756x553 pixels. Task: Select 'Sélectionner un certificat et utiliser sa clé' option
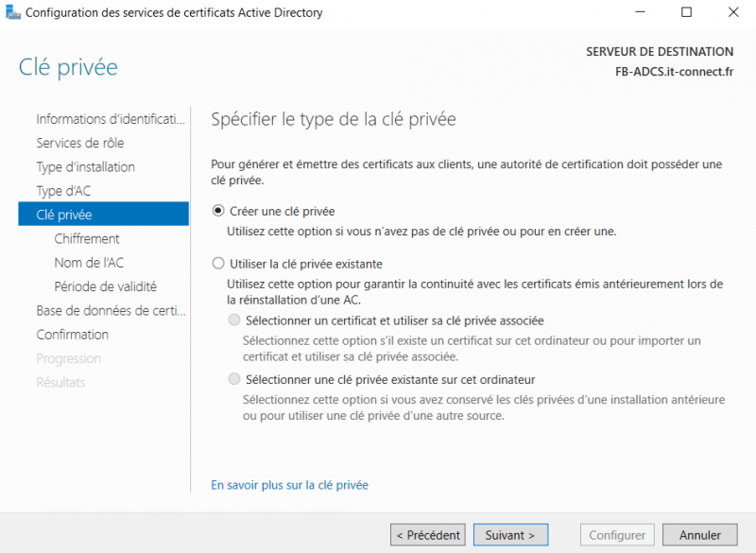click(x=234, y=320)
